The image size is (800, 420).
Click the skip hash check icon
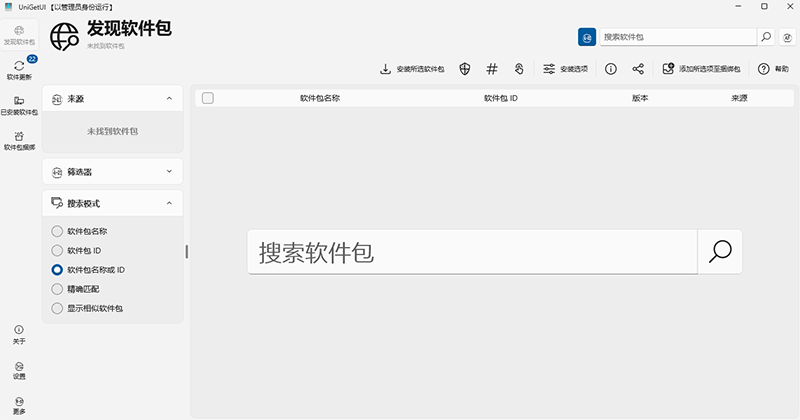click(x=492, y=69)
